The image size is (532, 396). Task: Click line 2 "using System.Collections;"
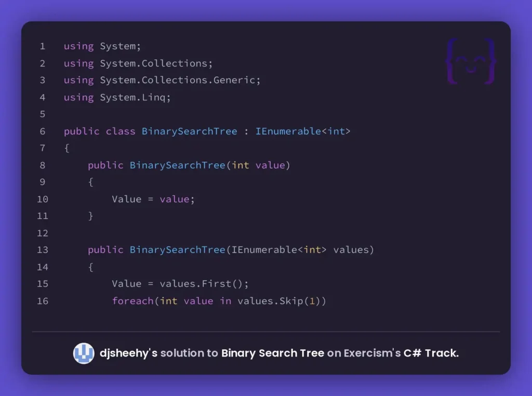[x=138, y=63]
